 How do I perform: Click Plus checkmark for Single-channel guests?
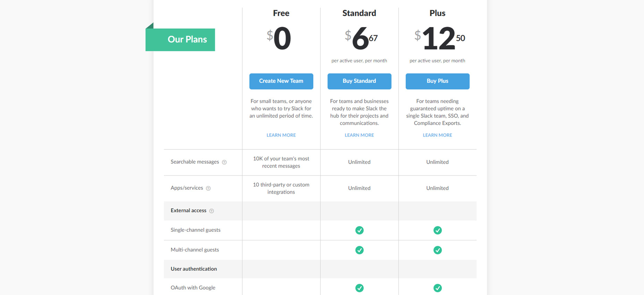(x=437, y=230)
